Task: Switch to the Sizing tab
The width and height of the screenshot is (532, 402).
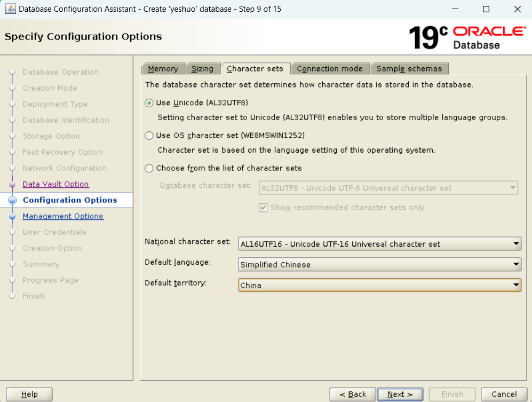Action: (203, 68)
